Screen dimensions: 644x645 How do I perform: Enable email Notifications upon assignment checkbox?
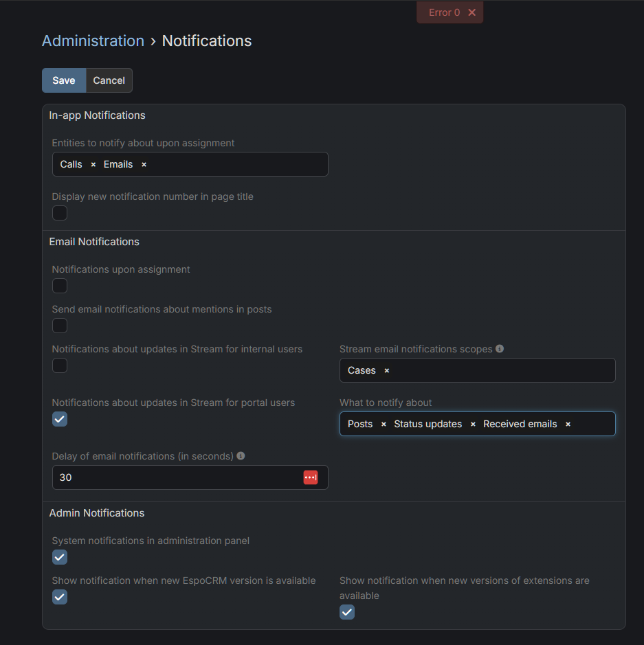(x=60, y=286)
